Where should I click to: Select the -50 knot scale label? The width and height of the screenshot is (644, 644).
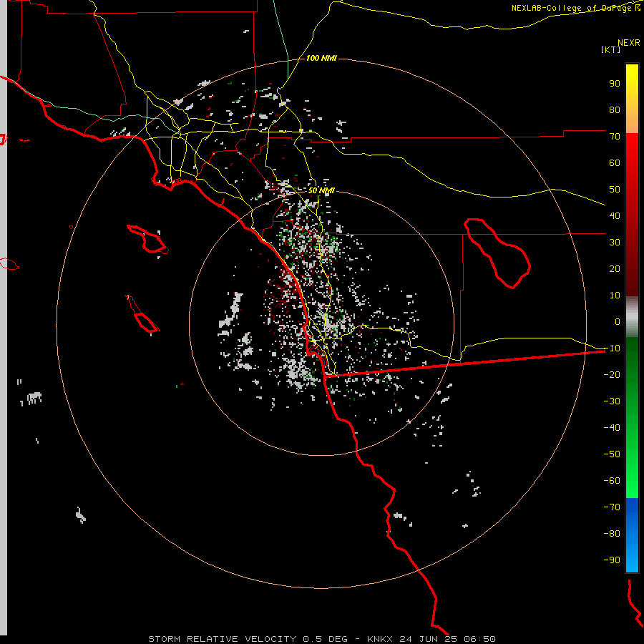[x=612, y=454]
